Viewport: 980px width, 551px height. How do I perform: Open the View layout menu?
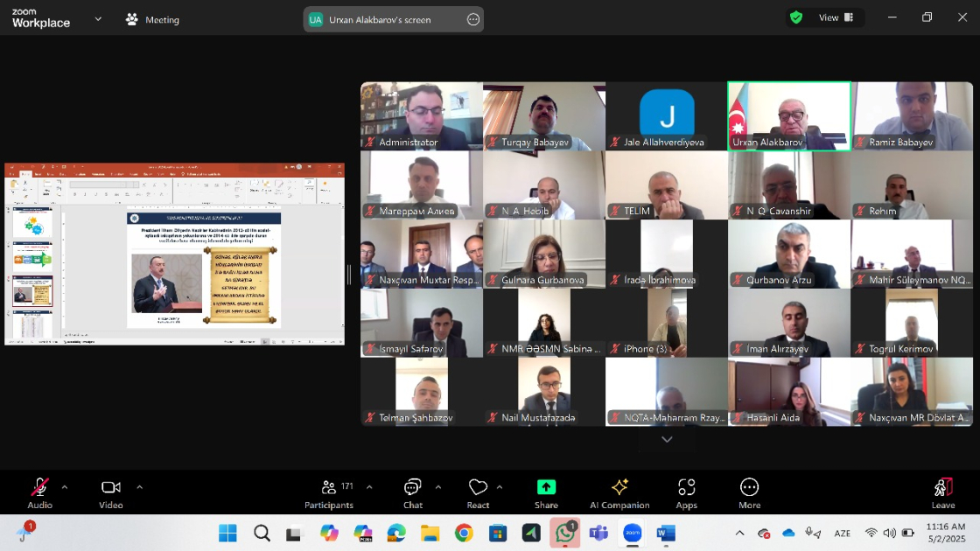click(835, 17)
